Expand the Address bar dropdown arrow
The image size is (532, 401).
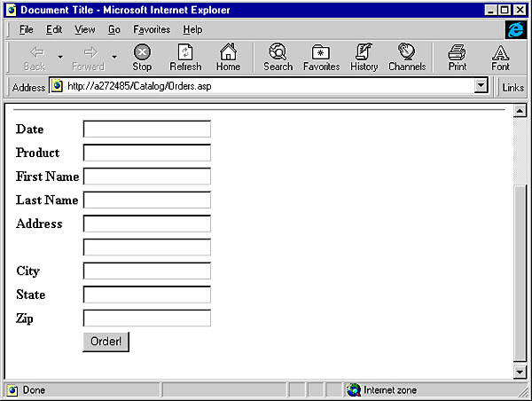(x=481, y=87)
